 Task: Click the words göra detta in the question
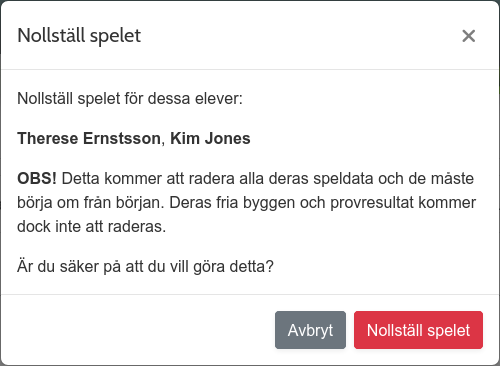pyautogui.click(x=233, y=267)
